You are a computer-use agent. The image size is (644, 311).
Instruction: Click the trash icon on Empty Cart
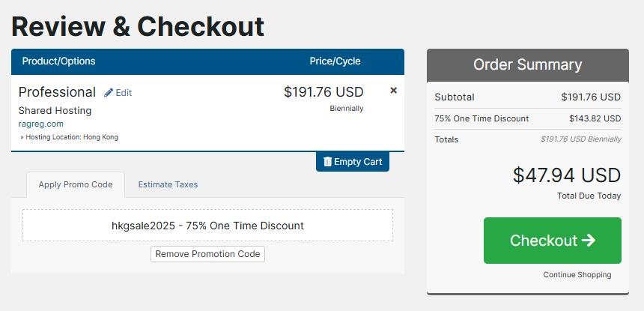tap(327, 162)
